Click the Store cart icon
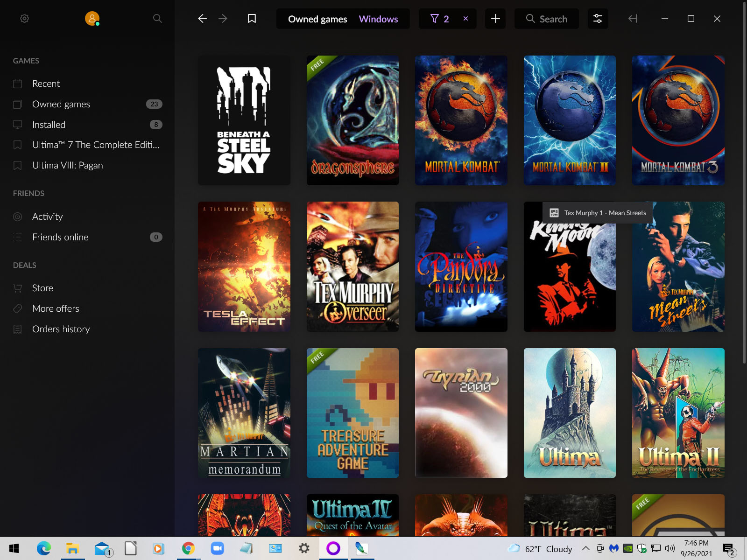 coord(18,288)
